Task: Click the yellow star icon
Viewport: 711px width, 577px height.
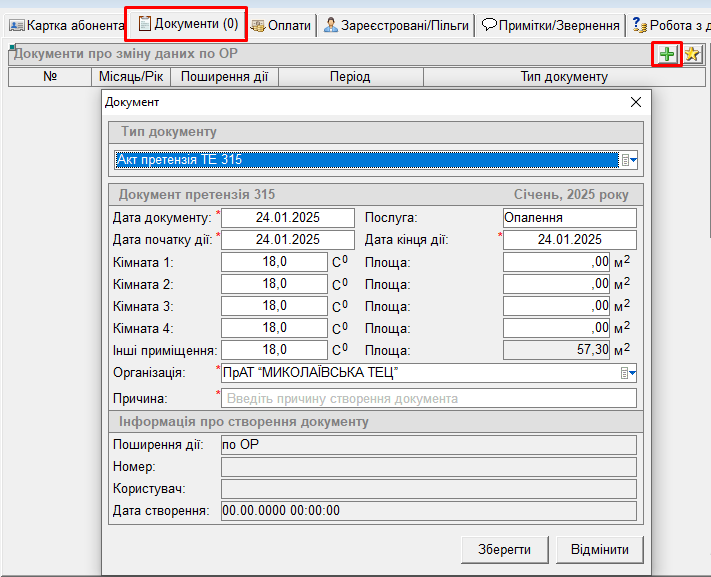Action: click(x=691, y=55)
